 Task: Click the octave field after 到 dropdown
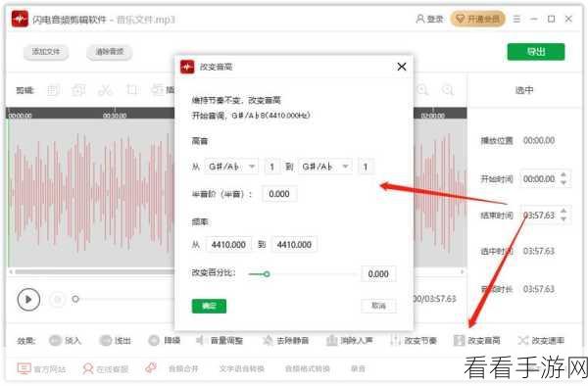366,167
